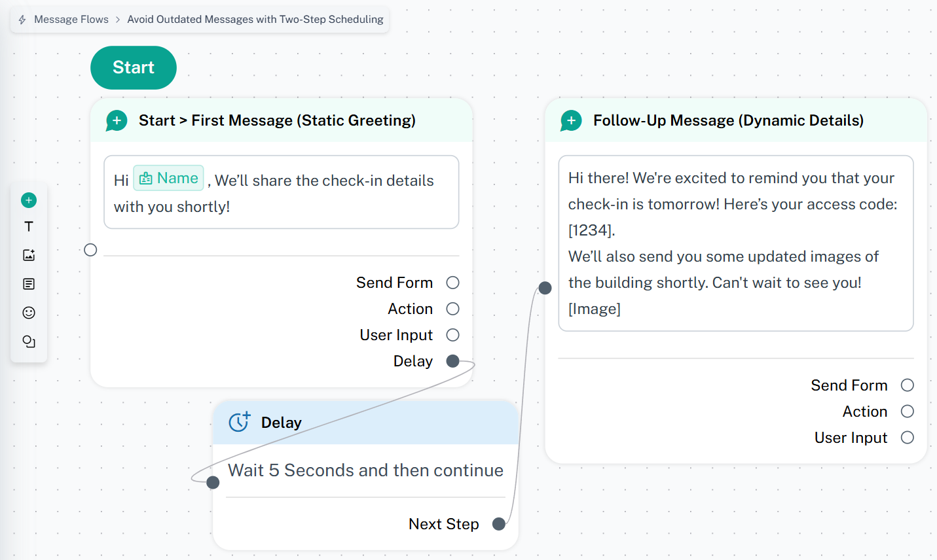This screenshot has width=937, height=560.
Task: Click the form/note tool icon in the side toolbar
Action: click(29, 284)
